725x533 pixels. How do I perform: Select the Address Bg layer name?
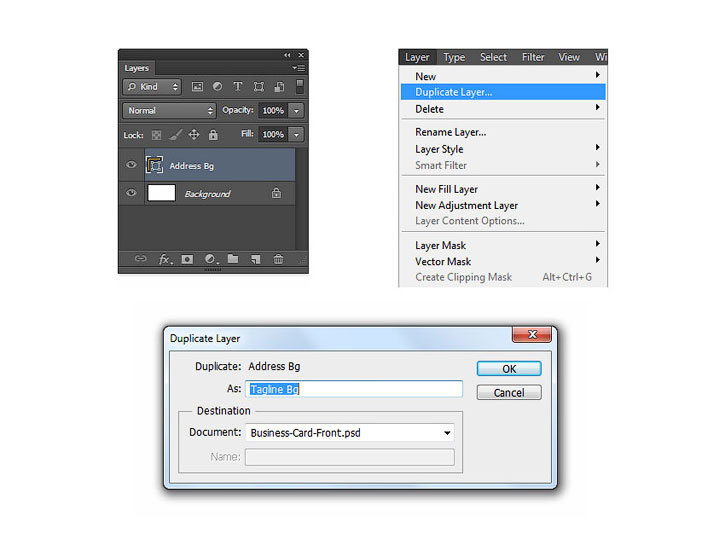coord(191,165)
